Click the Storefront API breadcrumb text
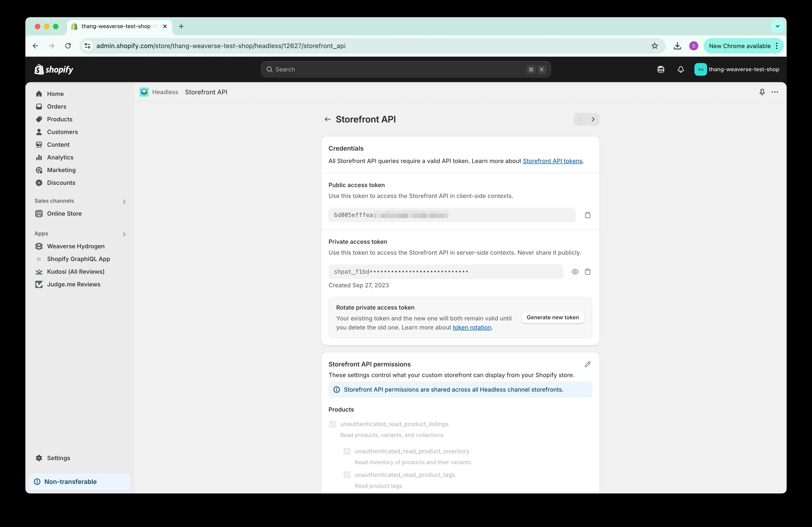 [206, 92]
